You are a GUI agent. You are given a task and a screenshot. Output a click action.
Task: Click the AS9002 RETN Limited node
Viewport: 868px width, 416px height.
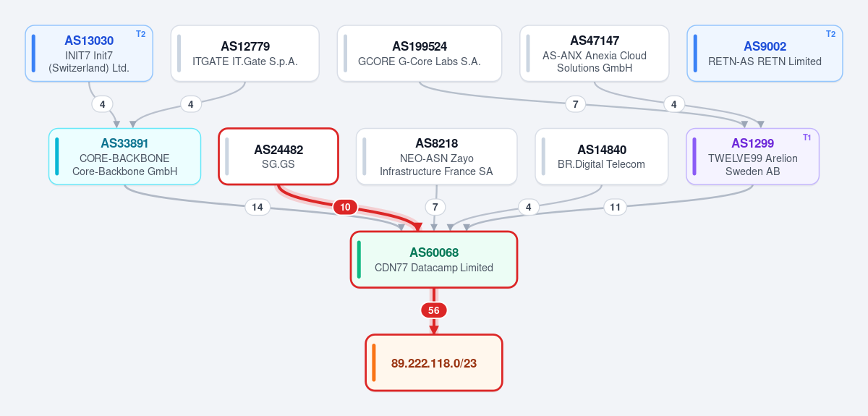coord(765,54)
